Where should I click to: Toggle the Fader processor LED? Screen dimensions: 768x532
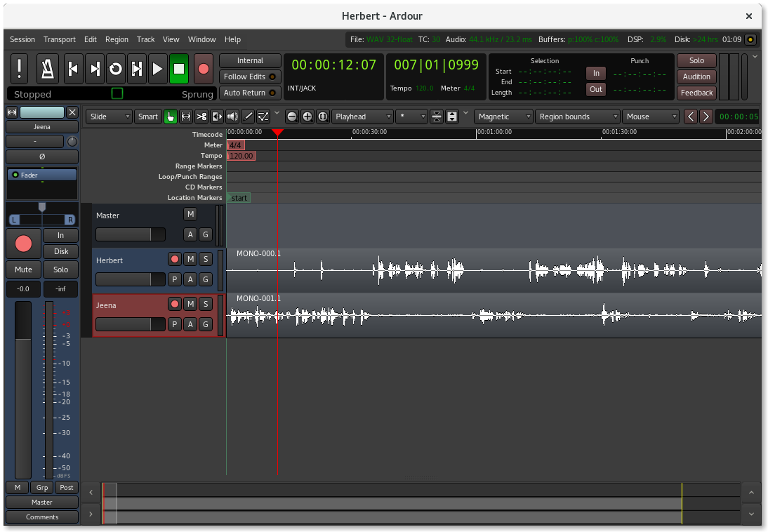coord(15,175)
